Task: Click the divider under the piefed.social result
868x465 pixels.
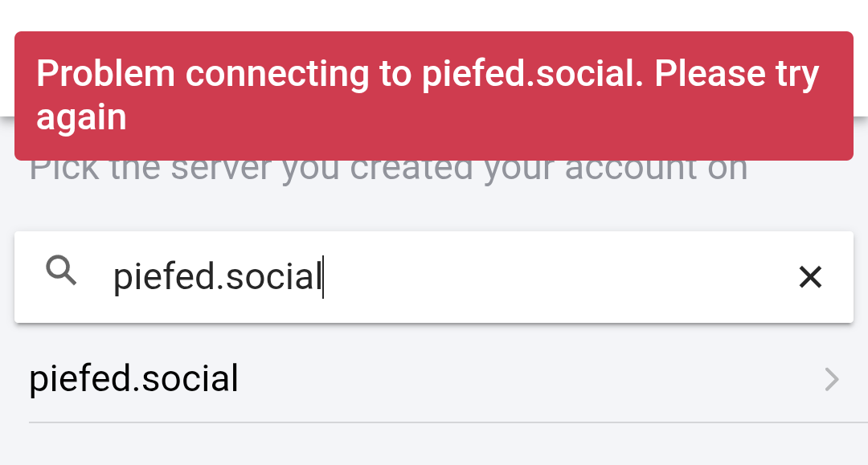Action: tap(448, 422)
